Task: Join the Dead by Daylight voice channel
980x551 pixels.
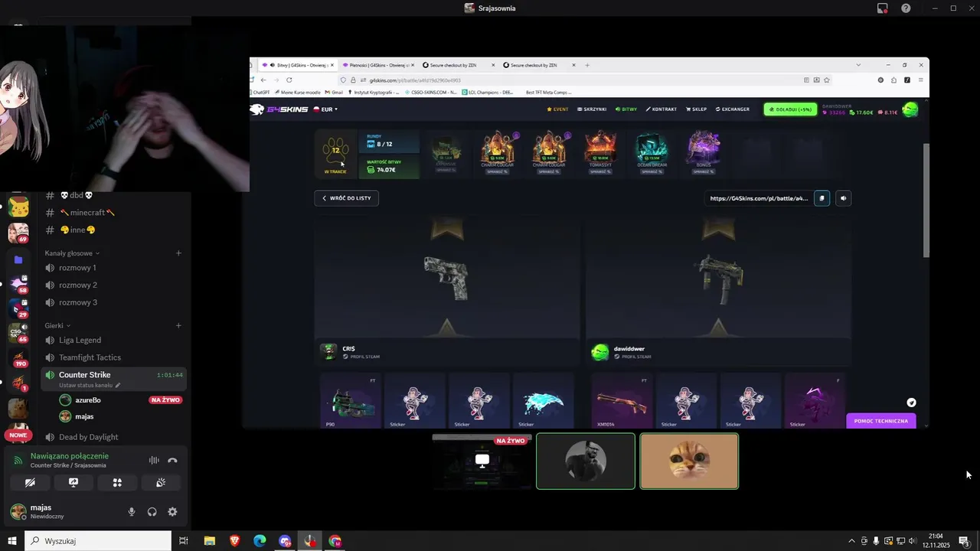Action: pyautogui.click(x=113, y=437)
